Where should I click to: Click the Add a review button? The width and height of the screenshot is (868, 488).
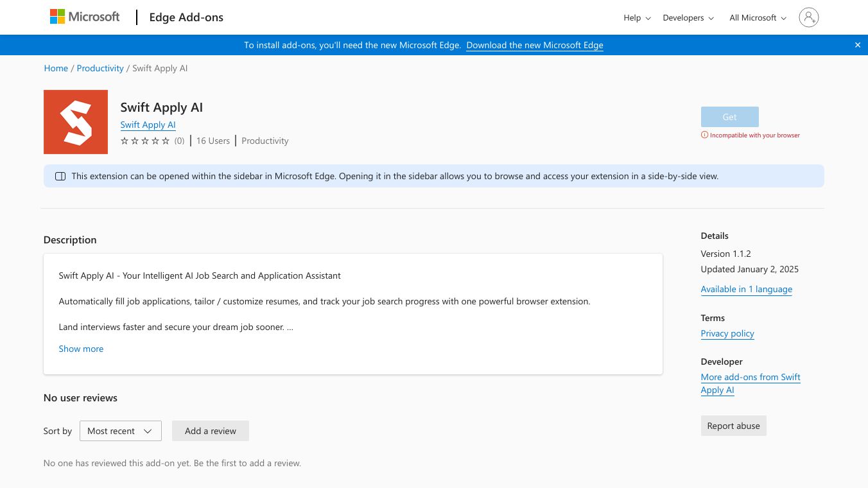coord(210,431)
